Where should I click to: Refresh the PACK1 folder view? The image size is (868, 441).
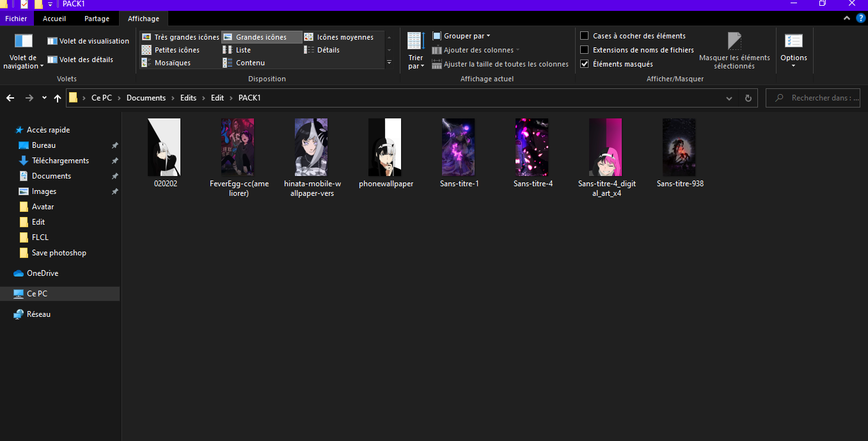pos(748,98)
